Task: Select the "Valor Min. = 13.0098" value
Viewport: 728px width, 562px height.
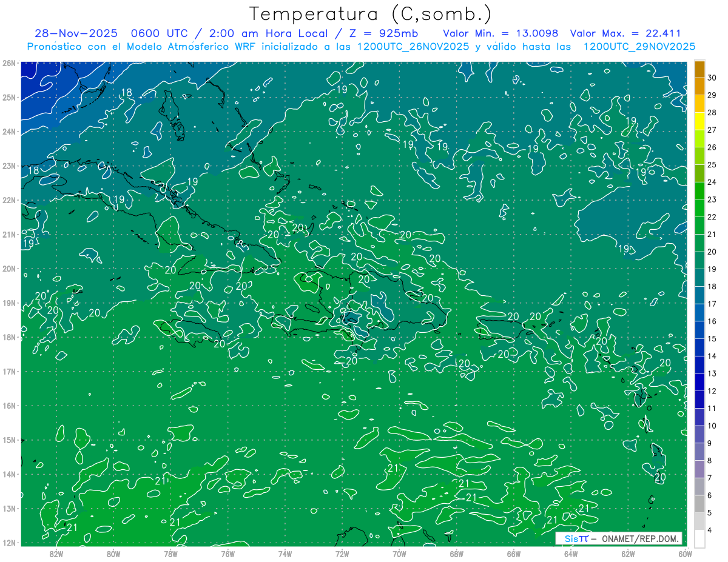Action: pyautogui.click(x=500, y=33)
